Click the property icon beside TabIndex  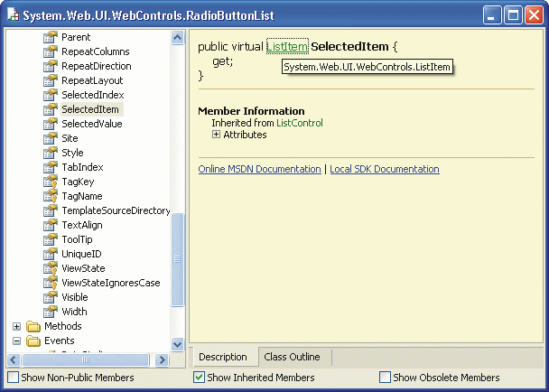(51, 167)
